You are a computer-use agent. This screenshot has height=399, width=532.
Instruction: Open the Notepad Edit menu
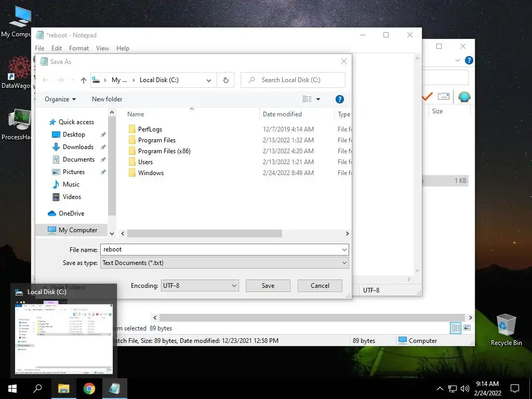[x=56, y=48]
